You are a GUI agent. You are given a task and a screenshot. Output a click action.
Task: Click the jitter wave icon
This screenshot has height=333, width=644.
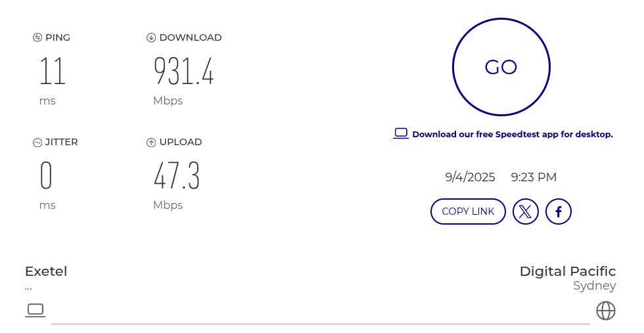37,143
